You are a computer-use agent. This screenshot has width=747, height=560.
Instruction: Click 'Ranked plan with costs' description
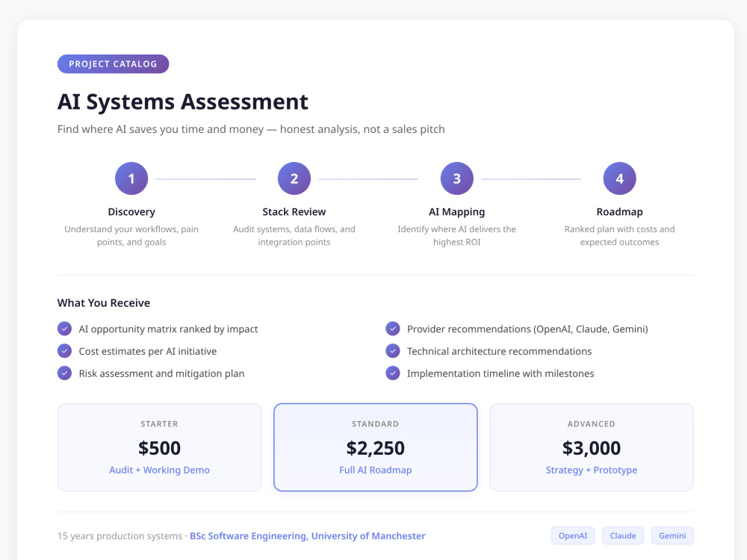click(619, 235)
